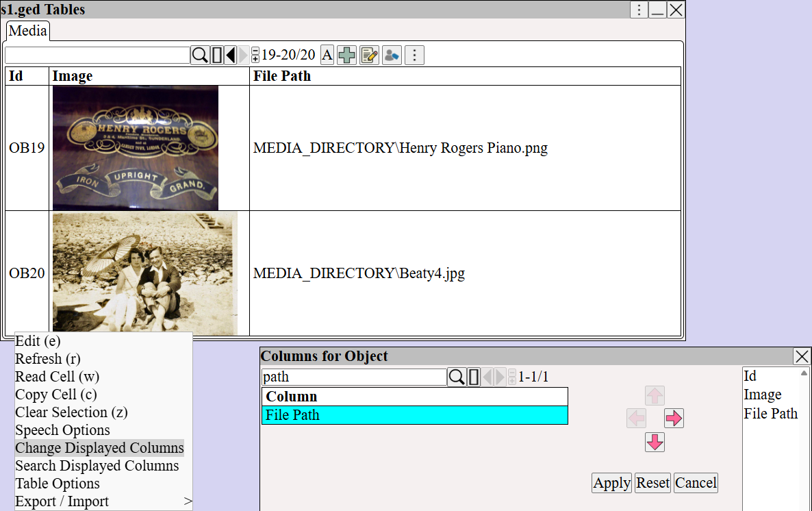The image size is (812, 511).
Task: Open the beach couple photo thumbnail
Action: pyautogui.click(x=145, y=273)
